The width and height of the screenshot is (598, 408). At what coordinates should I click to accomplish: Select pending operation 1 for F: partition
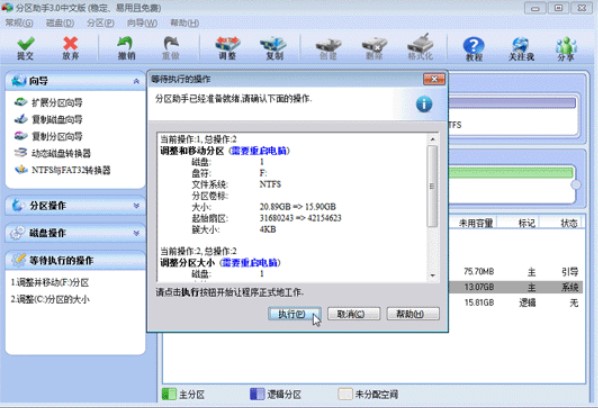[50, 283]
